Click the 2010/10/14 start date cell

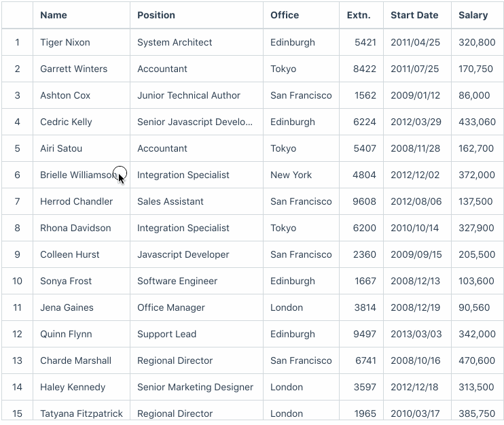tap(415, 228)
